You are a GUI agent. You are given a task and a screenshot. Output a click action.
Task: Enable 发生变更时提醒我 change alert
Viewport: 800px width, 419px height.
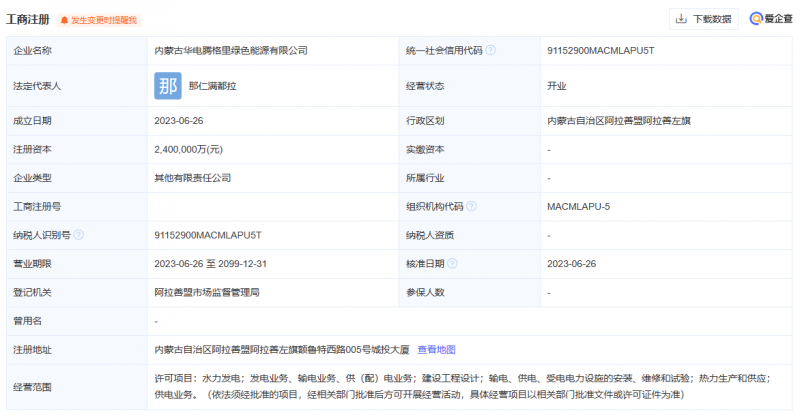99,20
